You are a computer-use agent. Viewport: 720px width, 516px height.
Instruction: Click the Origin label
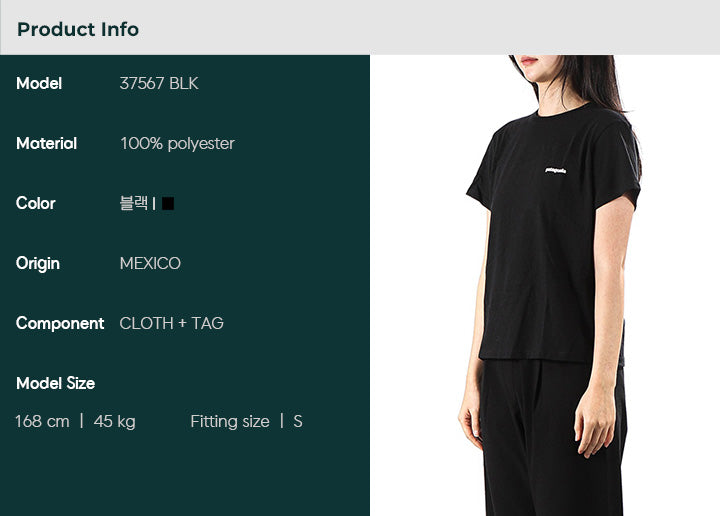tap(38, 264)
